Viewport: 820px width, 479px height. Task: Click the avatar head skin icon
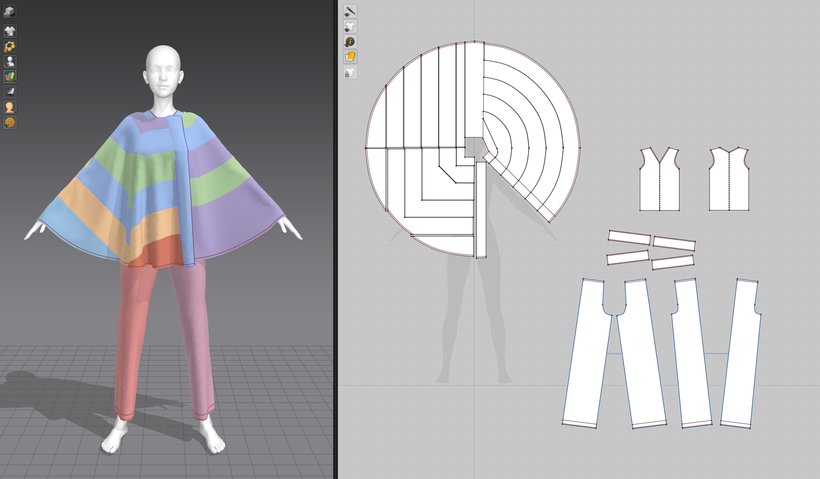[x=9, y=107]
